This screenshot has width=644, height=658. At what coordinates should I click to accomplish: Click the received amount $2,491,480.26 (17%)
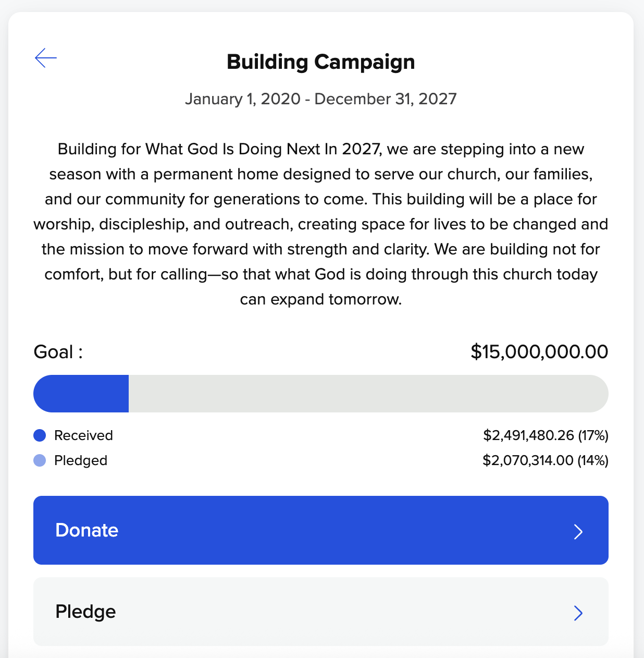click(x=546, y=435)
